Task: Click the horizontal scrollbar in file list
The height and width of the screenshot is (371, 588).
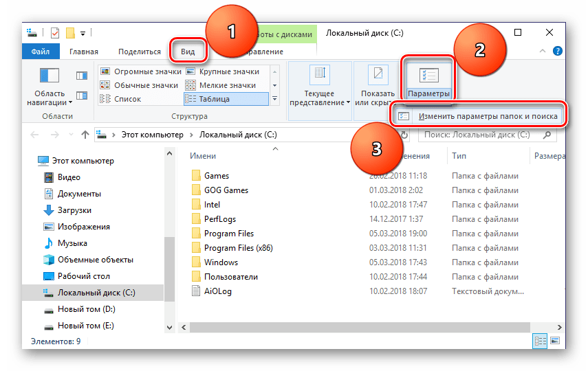Action: tap(360, 327)
